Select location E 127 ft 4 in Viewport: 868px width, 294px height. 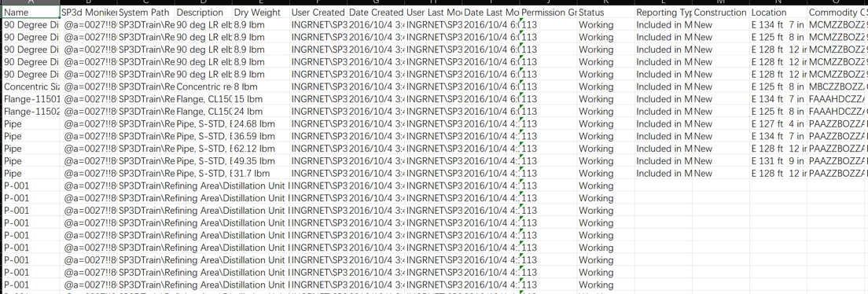[779, 123]
